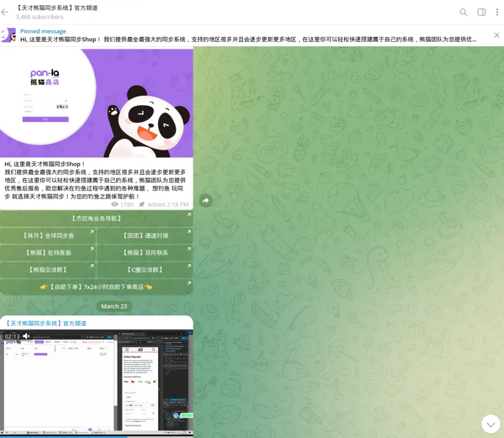
Task: Open the 7x24小时自助下单商店 button
Action: click(x=96, y=286)
